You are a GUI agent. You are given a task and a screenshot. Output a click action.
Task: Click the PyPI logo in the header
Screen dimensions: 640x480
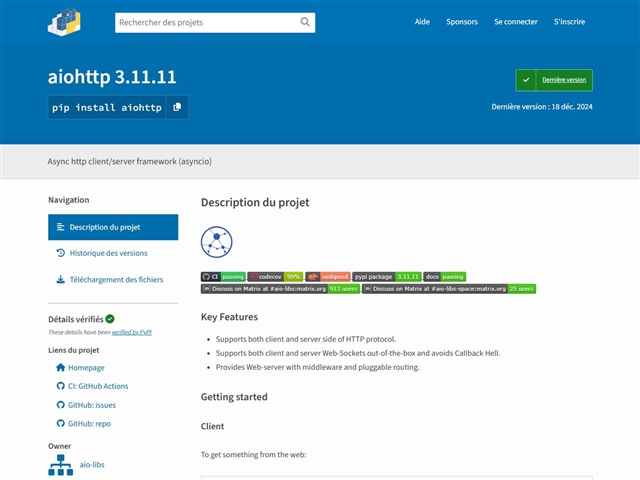64,22
